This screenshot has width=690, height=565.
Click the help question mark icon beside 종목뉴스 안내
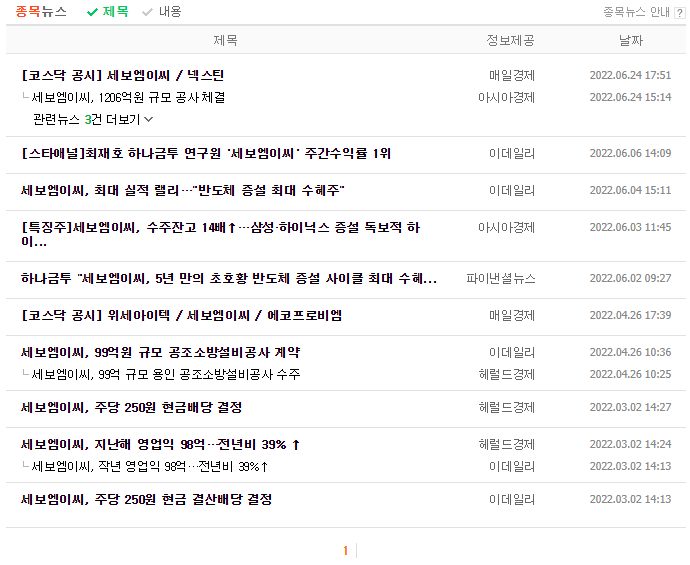pyautogui.click(x=679, y=13)
